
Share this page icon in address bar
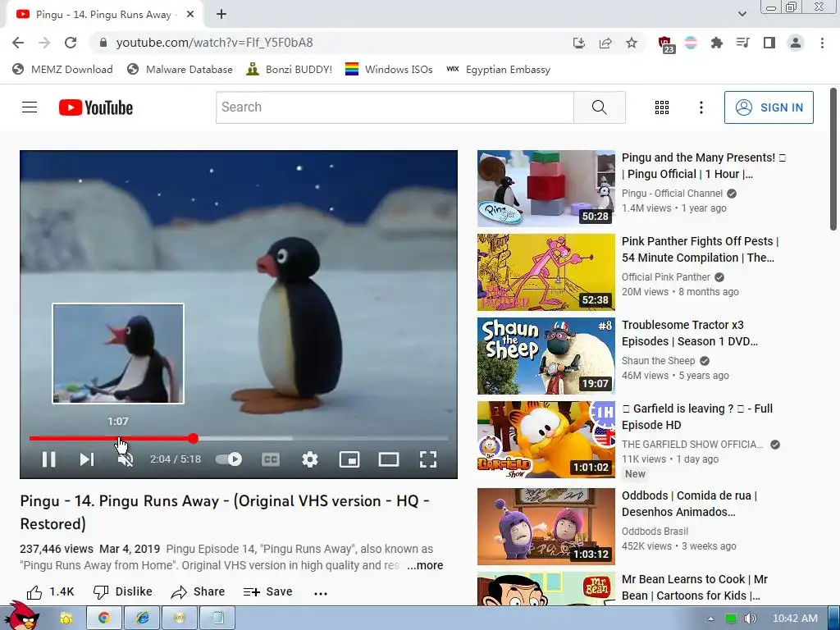(605, 43)
